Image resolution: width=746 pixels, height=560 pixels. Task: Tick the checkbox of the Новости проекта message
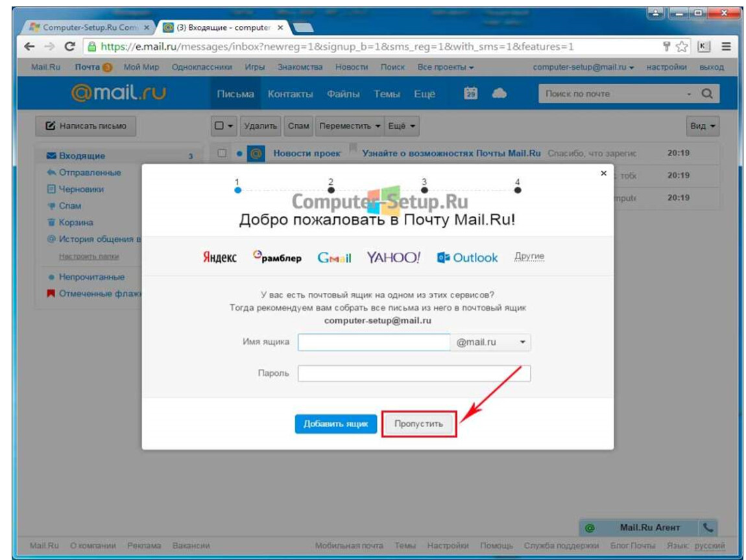click(x=222, y=153)
